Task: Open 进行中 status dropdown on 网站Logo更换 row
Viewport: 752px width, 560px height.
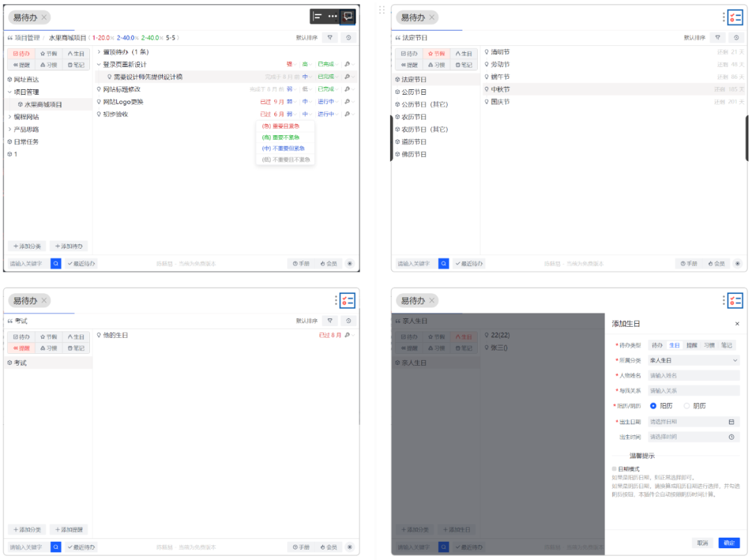Action: coord(328,102)
